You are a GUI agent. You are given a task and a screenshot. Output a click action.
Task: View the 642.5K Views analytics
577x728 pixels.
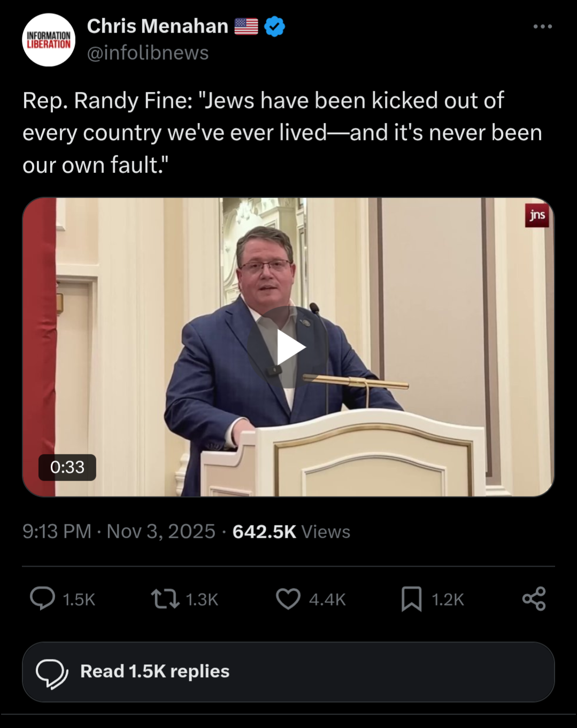(x=291, y=531)
